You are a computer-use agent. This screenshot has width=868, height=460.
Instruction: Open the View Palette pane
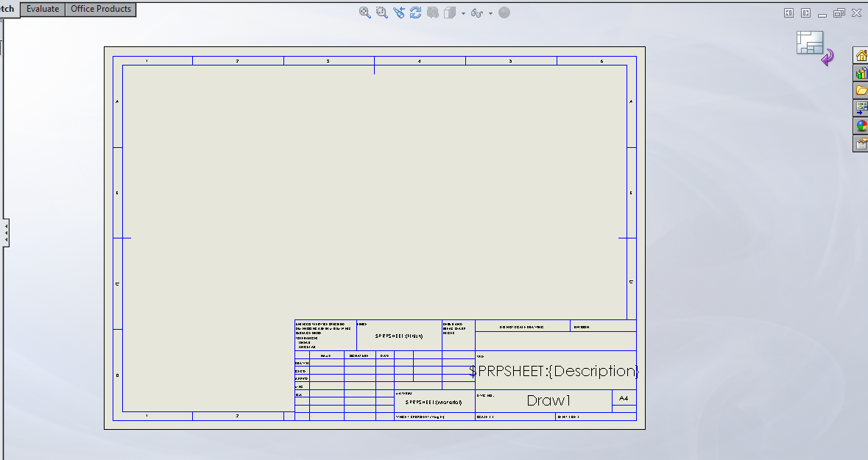[x=861, y=107]
